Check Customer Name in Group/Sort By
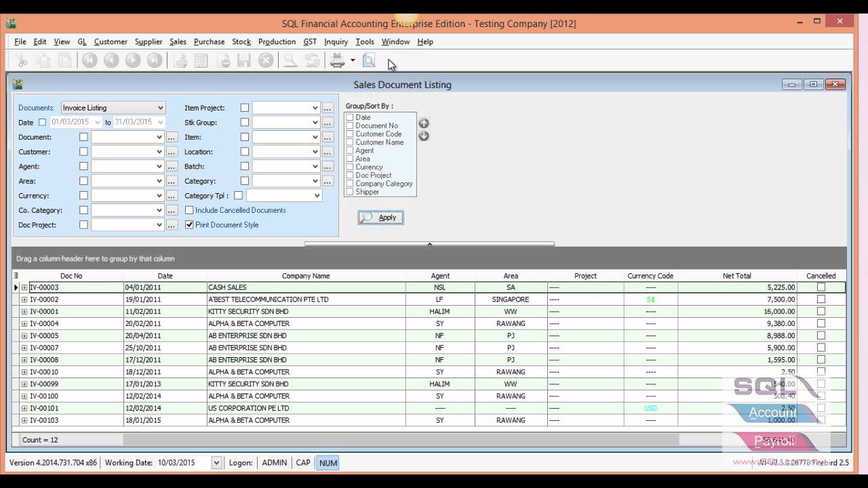868x488 pixels. (350, 142)
